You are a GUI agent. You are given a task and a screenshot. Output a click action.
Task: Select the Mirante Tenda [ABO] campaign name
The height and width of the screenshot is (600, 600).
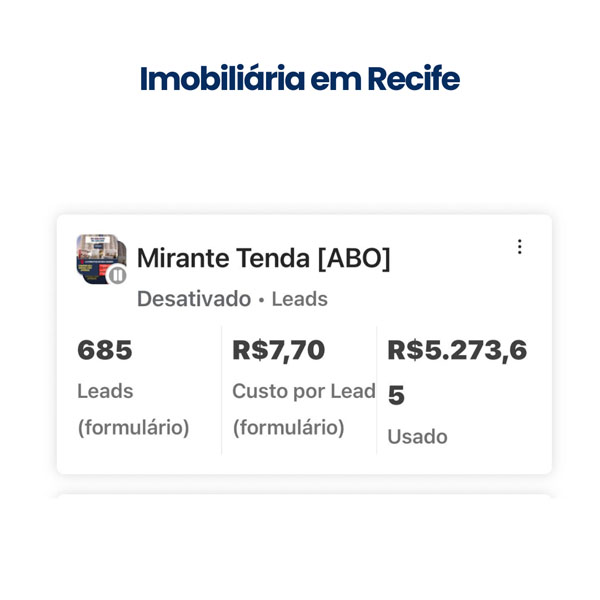tap(263, 258)
